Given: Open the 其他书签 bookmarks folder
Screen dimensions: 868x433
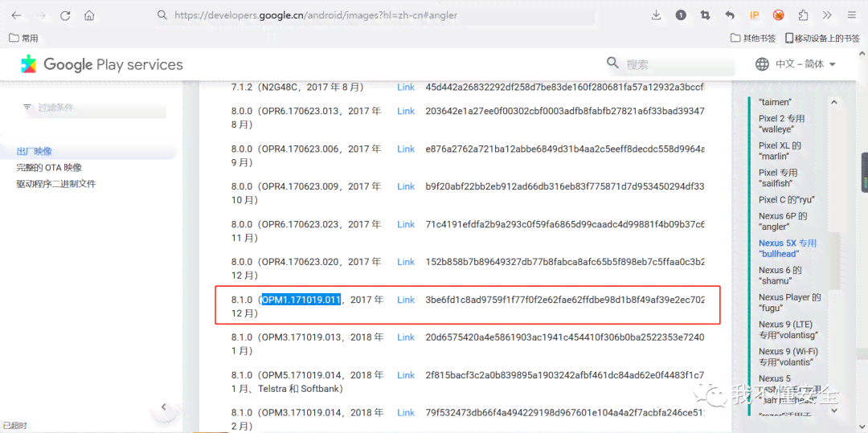Looking at the screenshot, I should 753,38.
